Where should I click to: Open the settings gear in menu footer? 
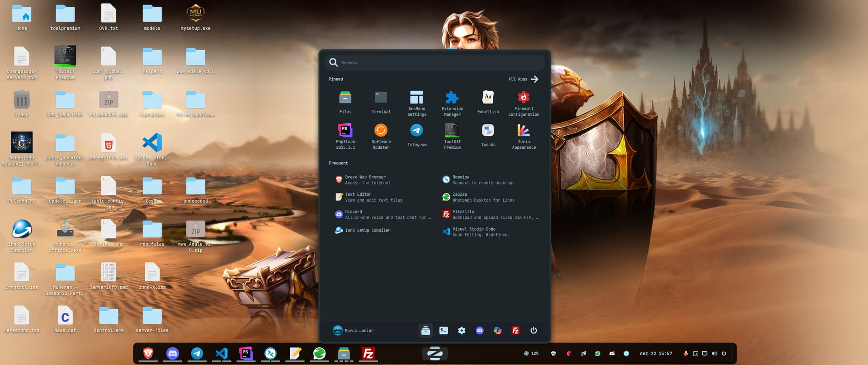[x=462, y=331]
